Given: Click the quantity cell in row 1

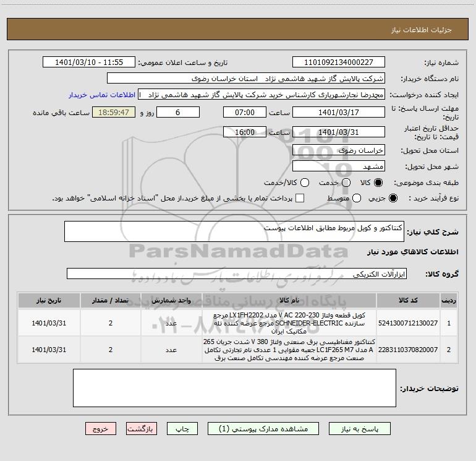Looking at the screenshot, I should point(110,323).
